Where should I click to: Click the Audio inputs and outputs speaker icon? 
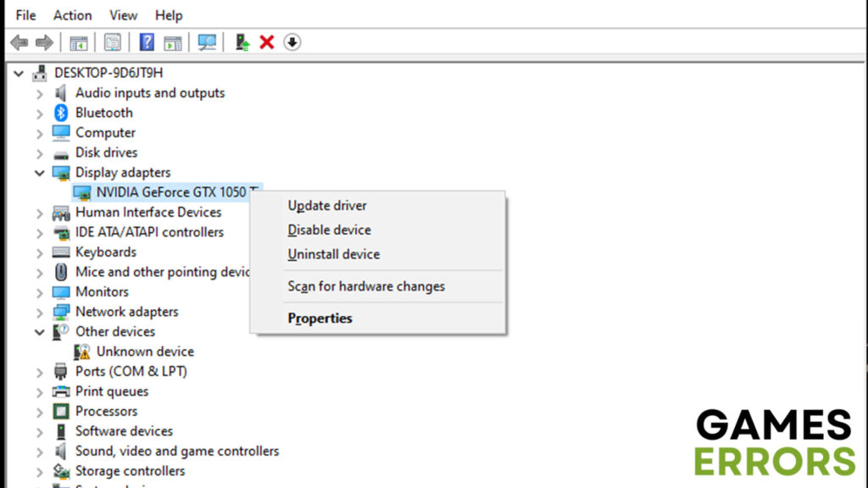pos(61,93)
